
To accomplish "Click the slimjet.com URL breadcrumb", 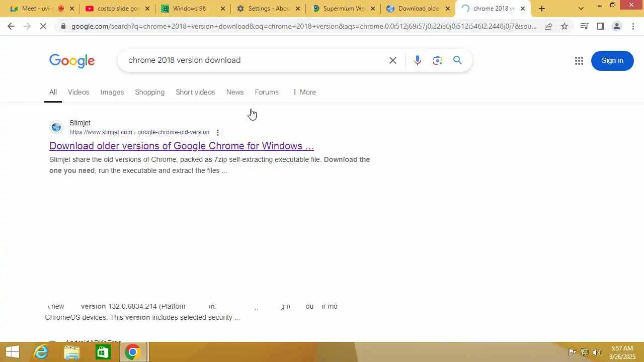I will point(139,132).
